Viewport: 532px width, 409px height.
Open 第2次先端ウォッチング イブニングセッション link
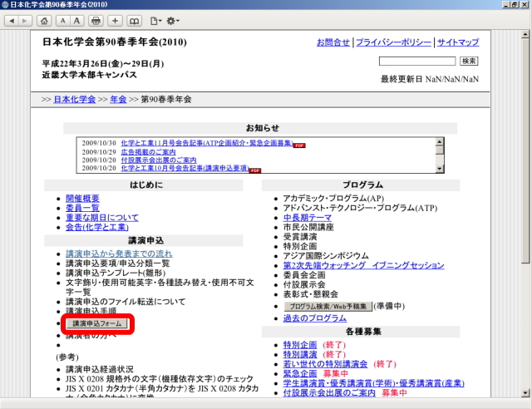tap(364, 265)
